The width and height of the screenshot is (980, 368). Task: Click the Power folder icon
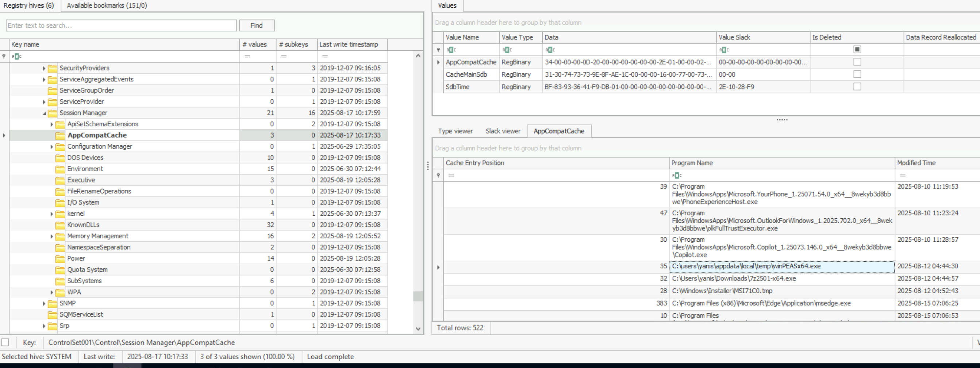pos(60,259)
